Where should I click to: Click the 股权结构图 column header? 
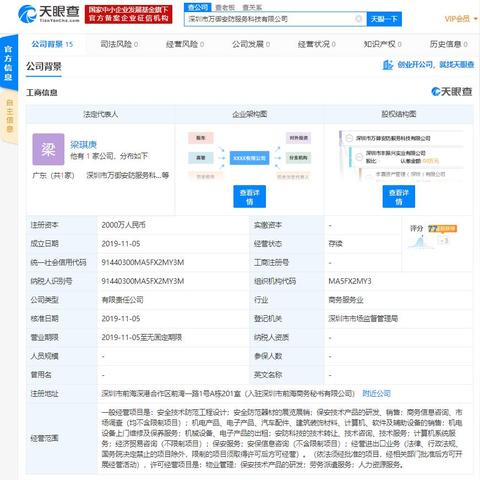pos(399,114)
